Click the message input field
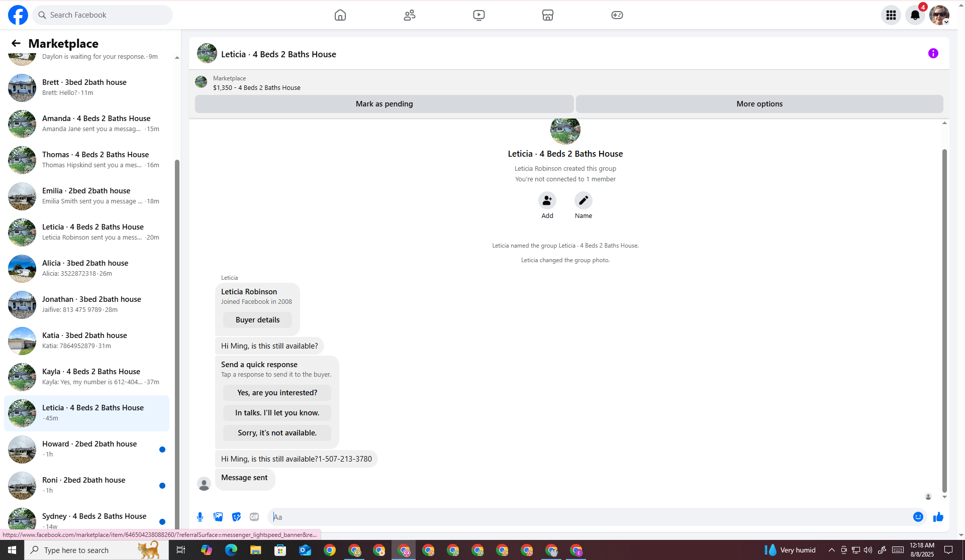Viewport: 965px width, 560px height. pos(588,517)
